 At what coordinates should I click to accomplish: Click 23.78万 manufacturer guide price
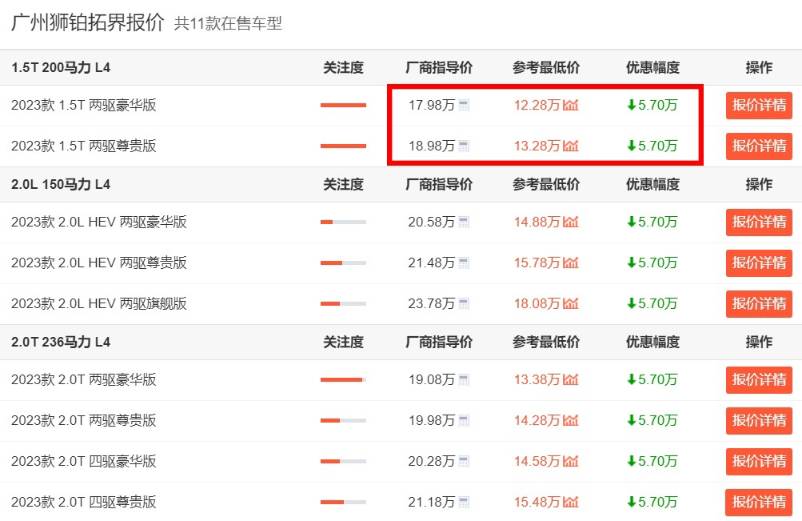[x=431, y=304]
